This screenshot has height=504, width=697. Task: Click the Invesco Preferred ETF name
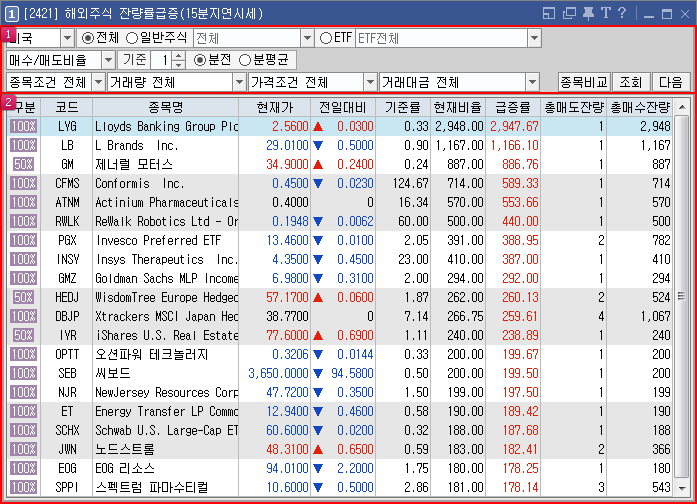[158, 240]
